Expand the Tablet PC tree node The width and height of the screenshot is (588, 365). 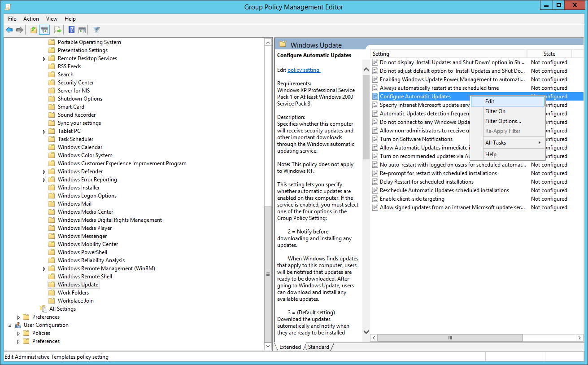[x=44, y=132]
